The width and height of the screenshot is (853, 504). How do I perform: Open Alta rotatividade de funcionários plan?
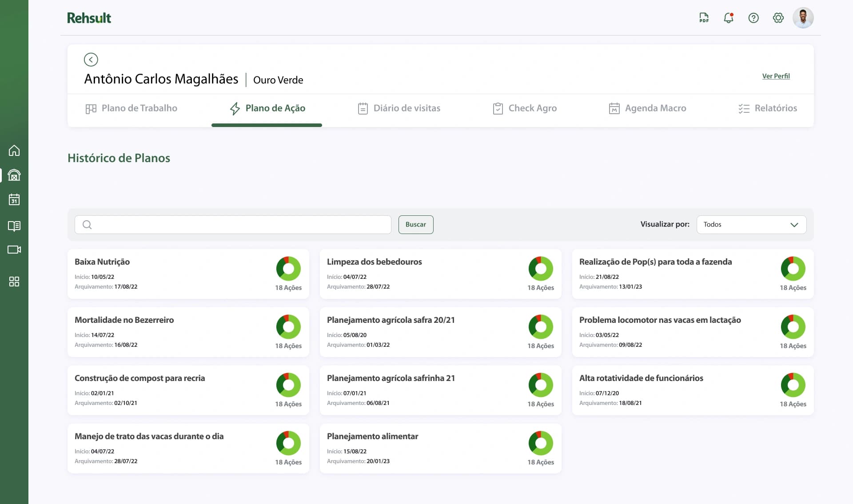[693, 390]
